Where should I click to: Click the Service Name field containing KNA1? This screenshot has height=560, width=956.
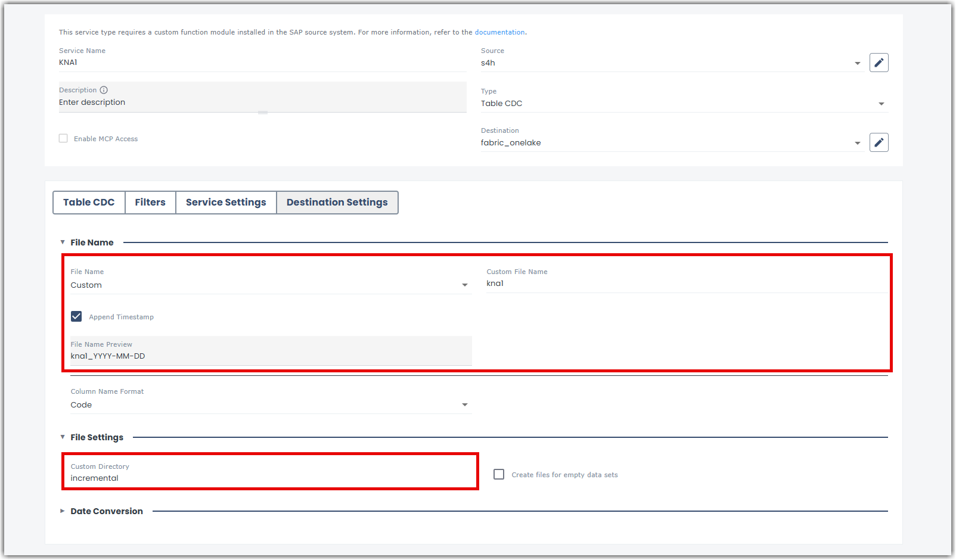click(262, 63)
